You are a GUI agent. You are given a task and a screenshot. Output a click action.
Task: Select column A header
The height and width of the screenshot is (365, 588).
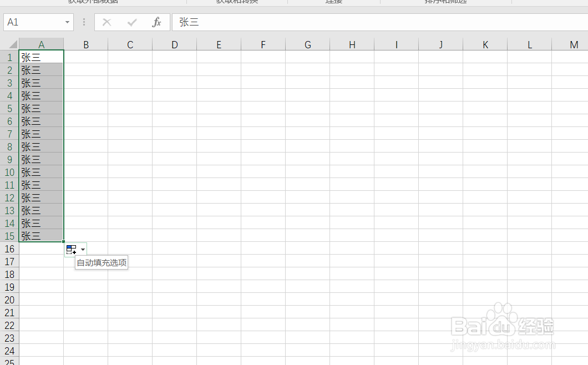coord(41,44)
